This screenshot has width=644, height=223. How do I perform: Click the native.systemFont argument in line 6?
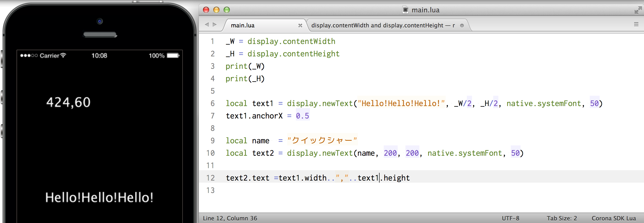544,103
